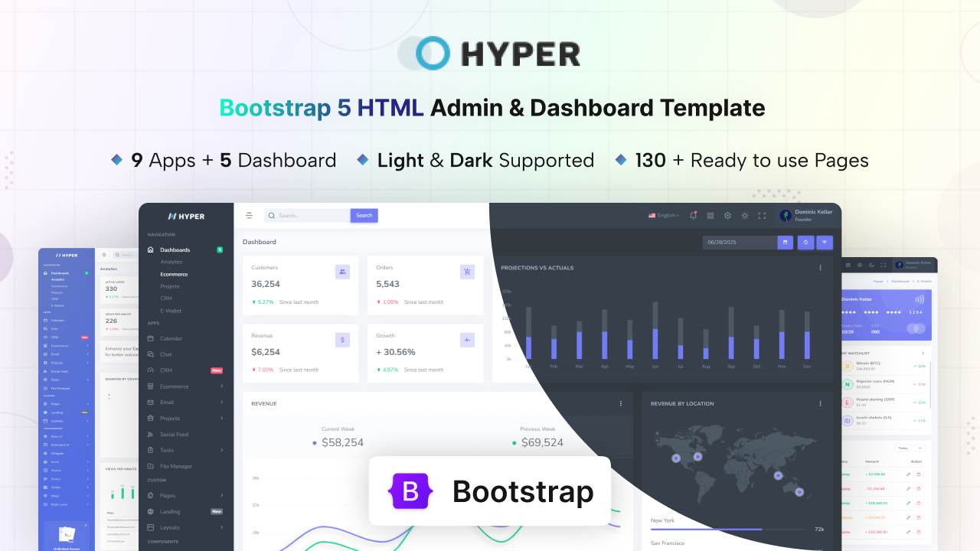Toggle the moon theme icon in E-Wallet window
This screenshot has width=980, height=551.
[871, 265]
